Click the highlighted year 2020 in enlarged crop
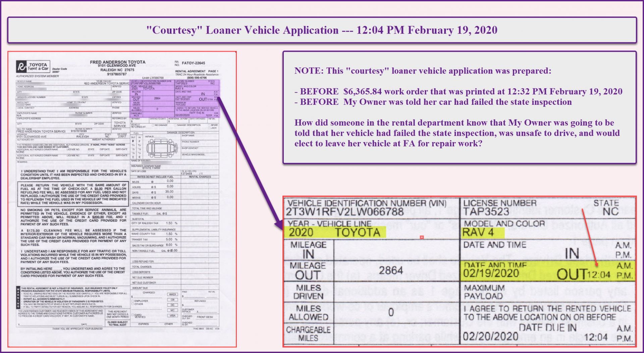The width and height of the screenshot is (644, 353). click(x=301, y=232)
